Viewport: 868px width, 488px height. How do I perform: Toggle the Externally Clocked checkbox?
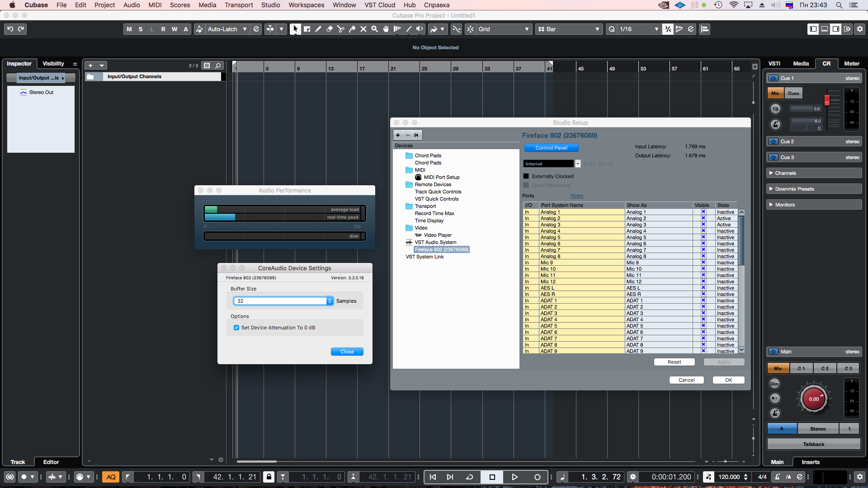pyautogui.click(x=526, y=176)
